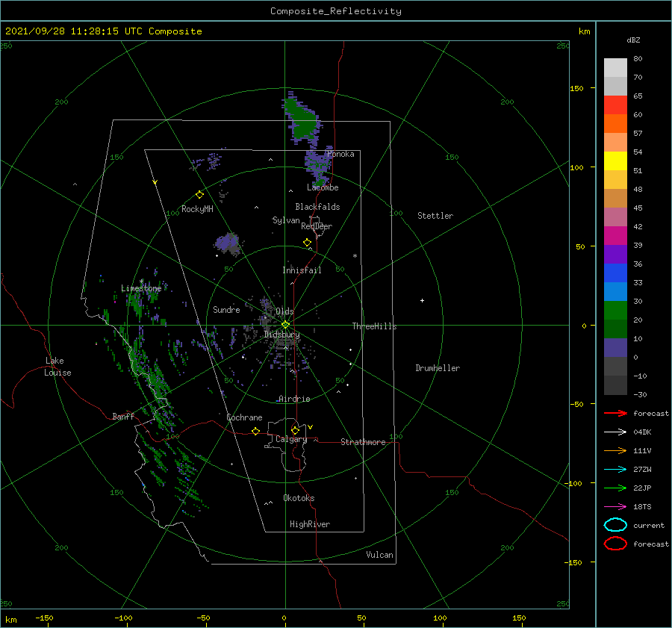Click the -100 tick on bottom km axis

(x=123, y=618)
